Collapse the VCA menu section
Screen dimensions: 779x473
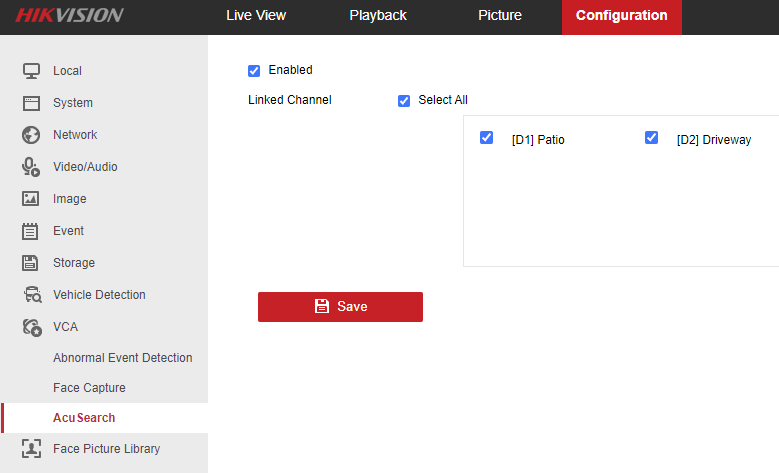click(65, 327)
